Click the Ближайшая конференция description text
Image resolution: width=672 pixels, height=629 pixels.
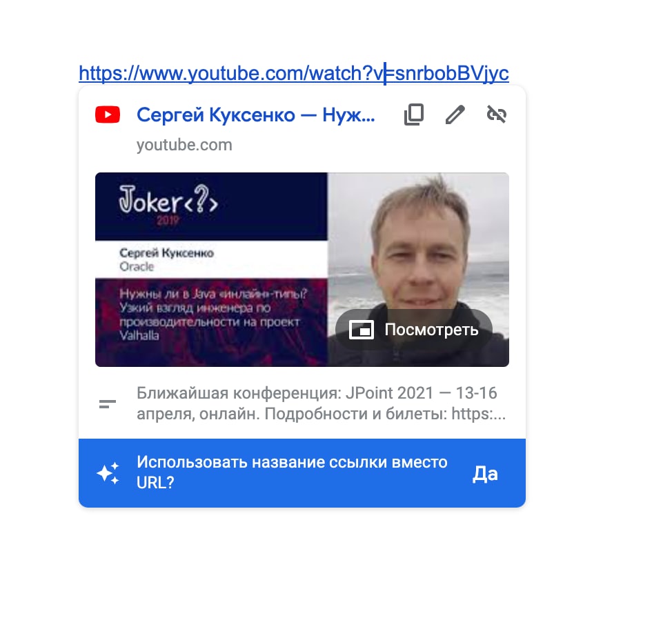321,403
